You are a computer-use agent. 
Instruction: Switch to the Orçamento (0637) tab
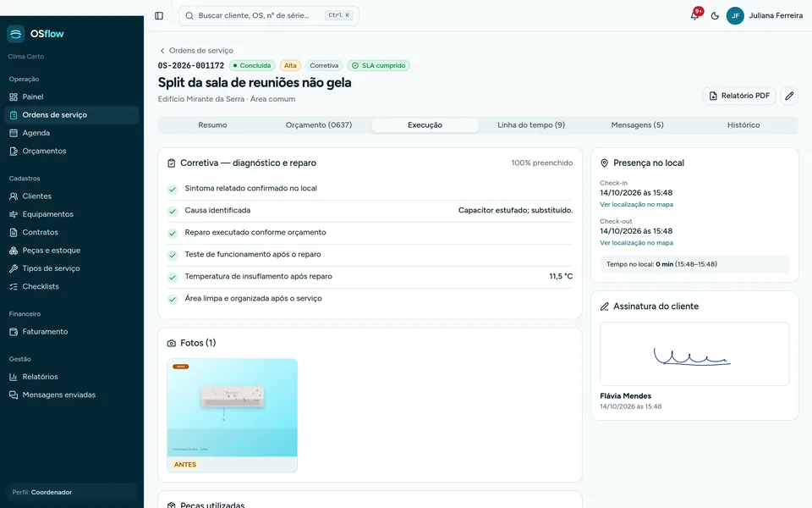click(x=319, y=125)
